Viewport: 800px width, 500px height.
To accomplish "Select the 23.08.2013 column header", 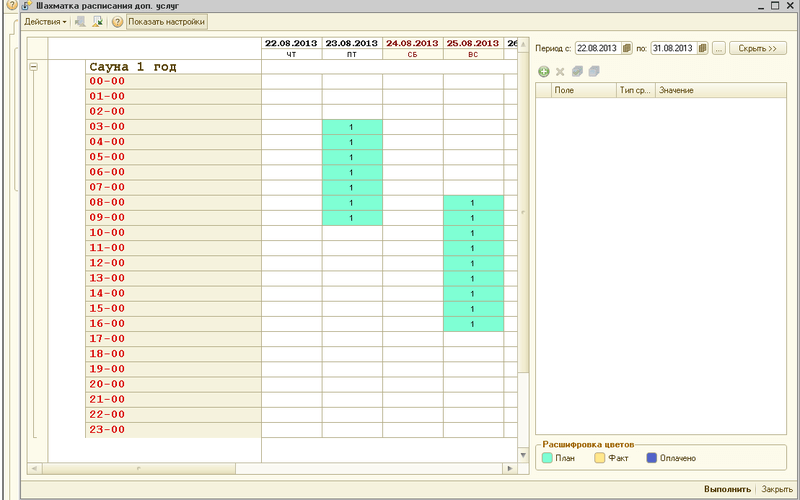I will click(x=352, y=44).
